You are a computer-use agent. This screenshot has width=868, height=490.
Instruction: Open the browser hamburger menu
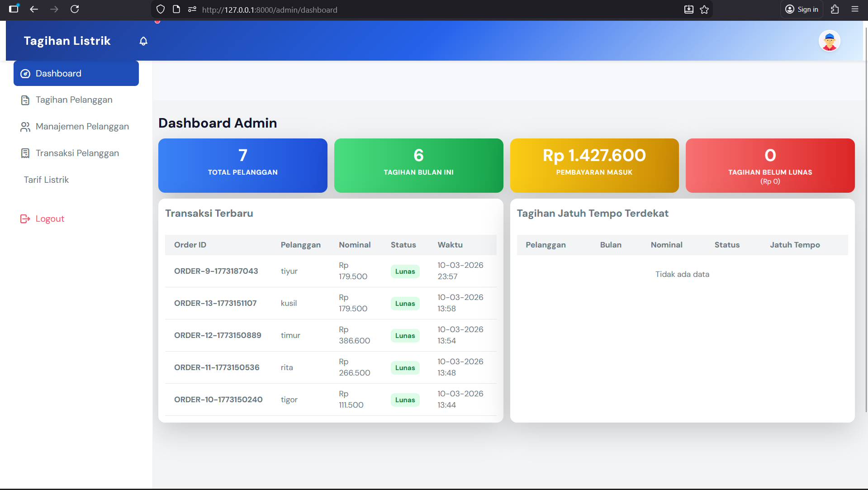[855, 9]
